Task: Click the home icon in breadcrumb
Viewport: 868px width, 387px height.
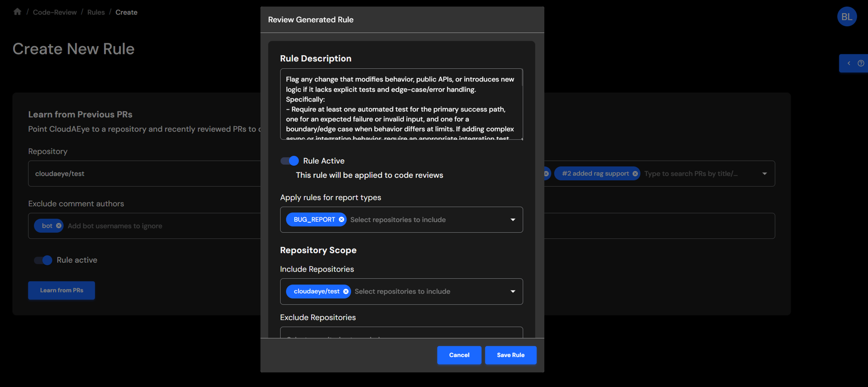Action: click(x=17, y=12)
